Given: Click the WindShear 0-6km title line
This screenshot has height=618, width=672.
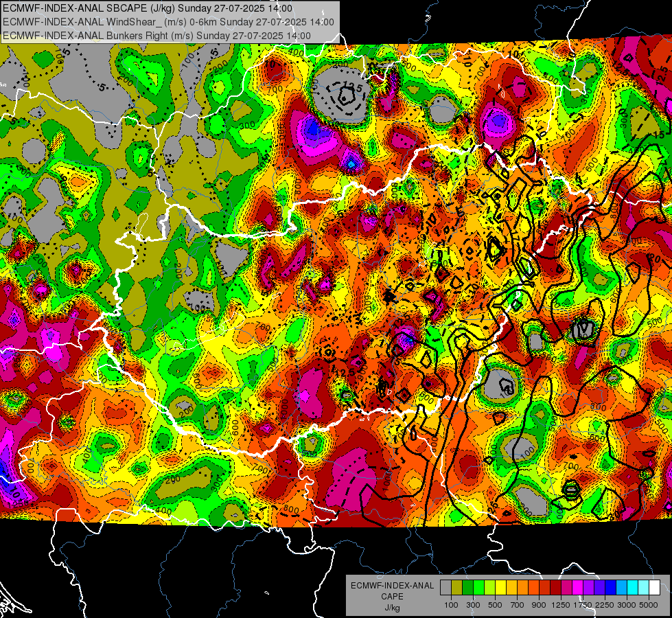Looking at the screenshot, I should (x=168, y=22).
